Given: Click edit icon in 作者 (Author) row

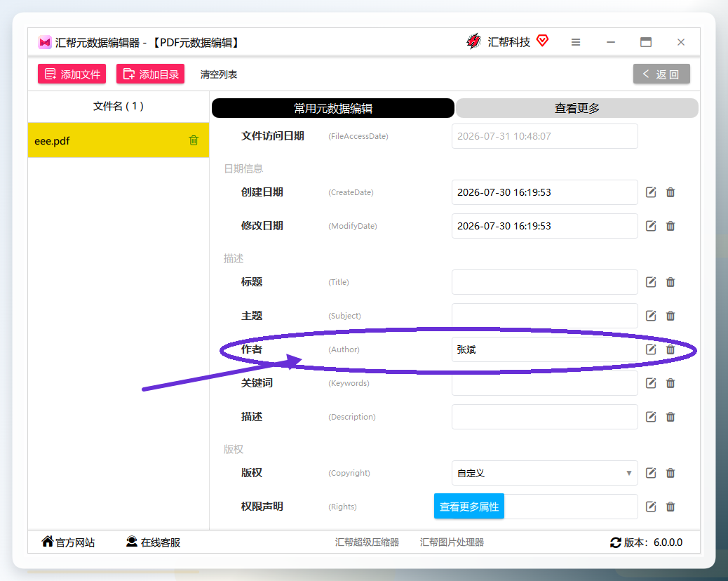Looking at the screenshot, I should (x=651, y=349).
